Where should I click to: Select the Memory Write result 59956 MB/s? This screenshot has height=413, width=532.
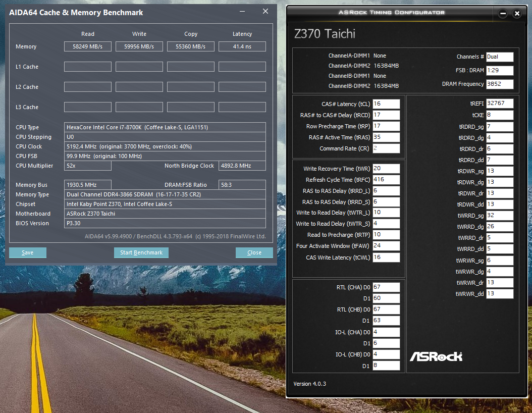pos(139,46)
